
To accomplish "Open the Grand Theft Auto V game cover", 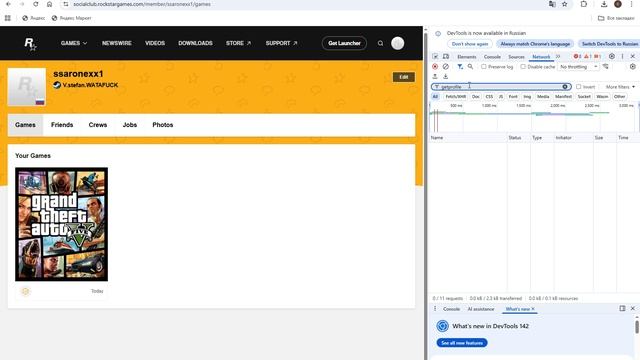I will (62, 224).
